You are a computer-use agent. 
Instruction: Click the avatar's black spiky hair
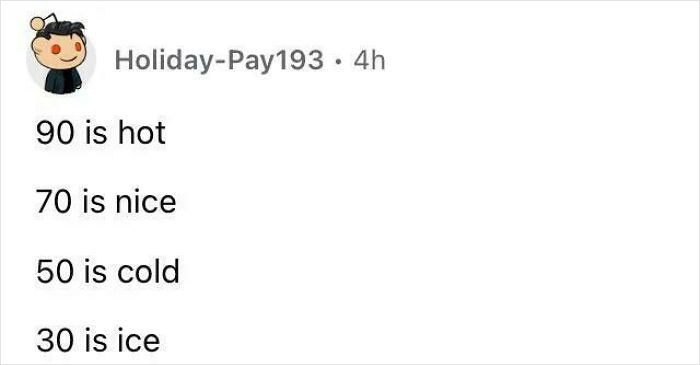[62, 30]
